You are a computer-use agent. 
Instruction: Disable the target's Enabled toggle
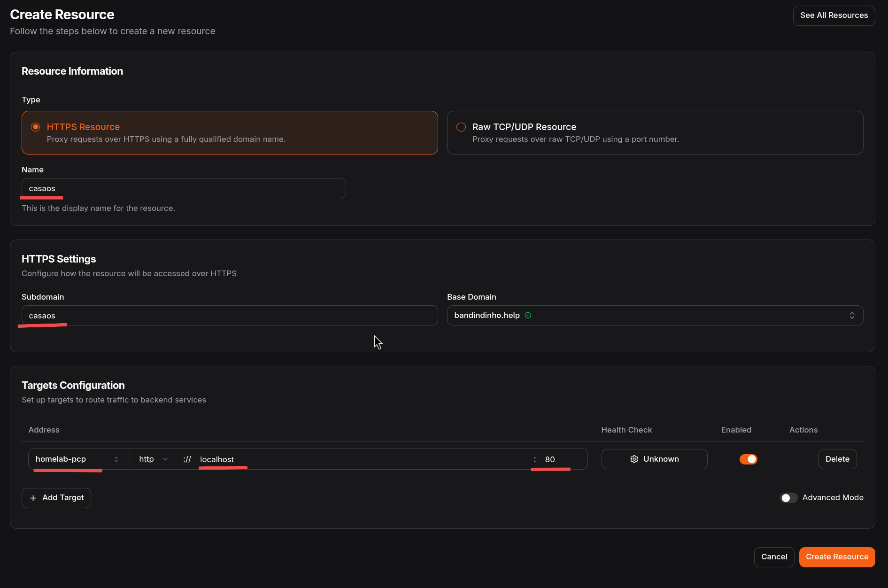[748, 459]
